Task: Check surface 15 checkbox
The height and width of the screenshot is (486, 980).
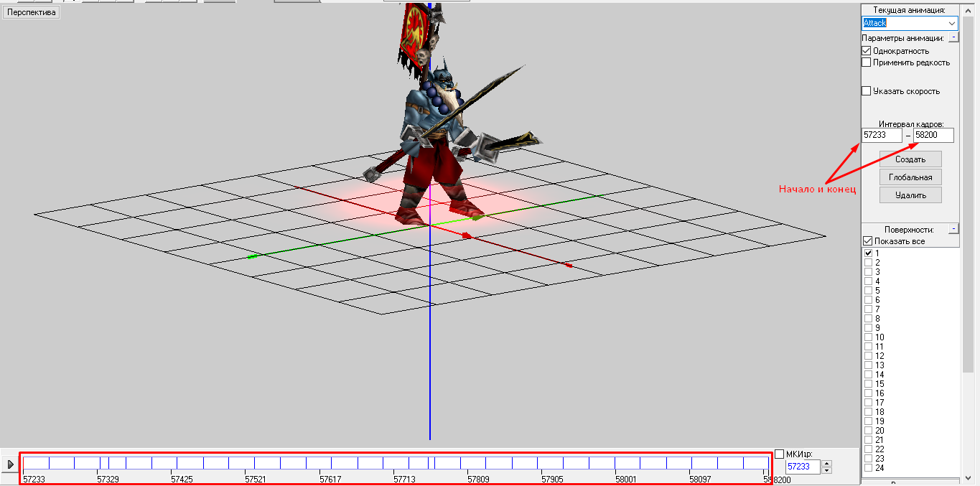Action: point(868,384)
